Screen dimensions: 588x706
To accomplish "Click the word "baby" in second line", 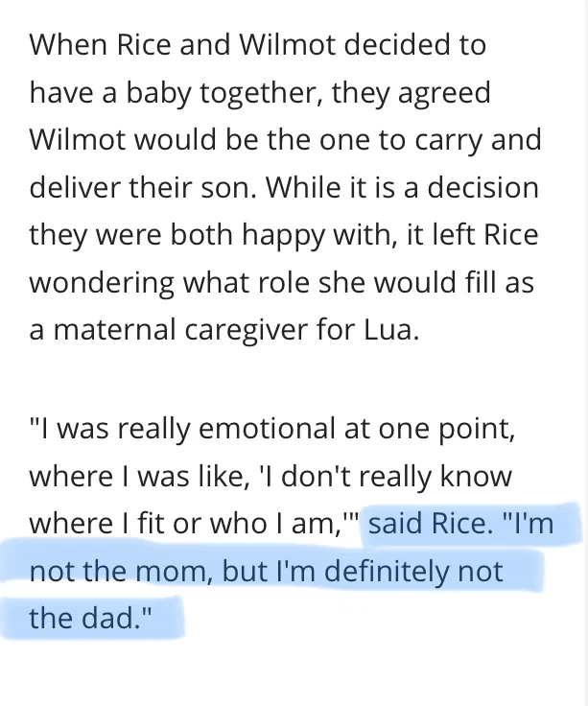I will coord(158,92).
